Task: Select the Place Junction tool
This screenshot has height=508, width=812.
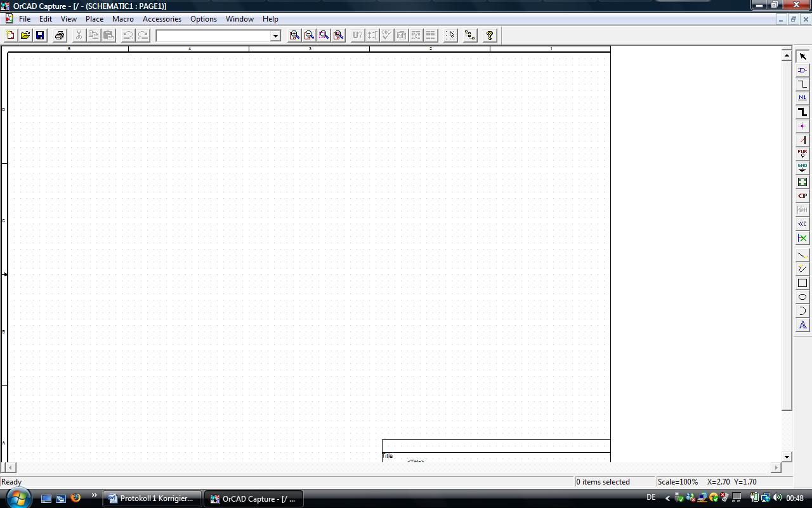Action: (x=802, y=126)
